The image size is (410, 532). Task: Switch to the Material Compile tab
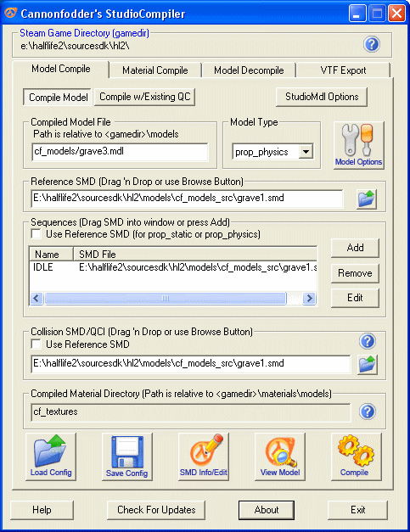click(x=155, y=70)
